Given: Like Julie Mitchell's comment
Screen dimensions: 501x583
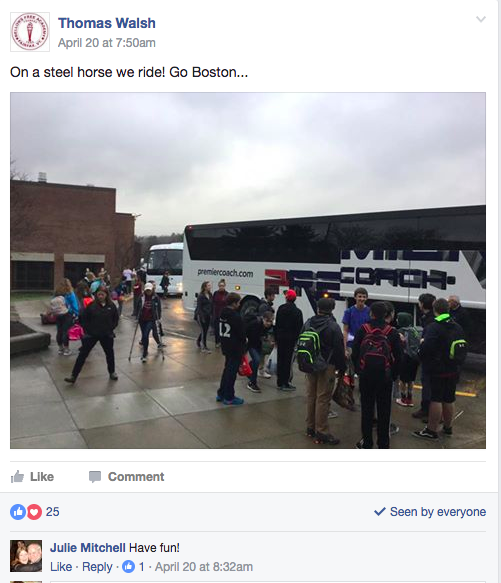Looking at the screenshot, I should [x=61, y=567].
